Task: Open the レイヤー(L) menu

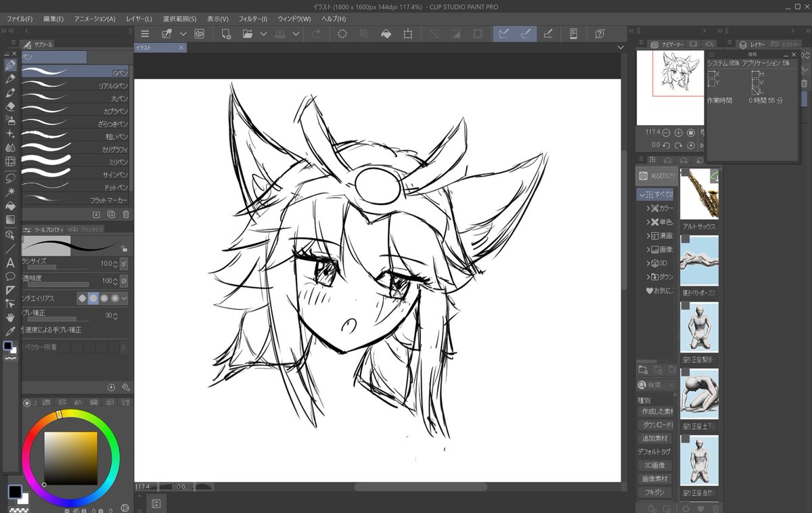Action: tap(139, 19)
